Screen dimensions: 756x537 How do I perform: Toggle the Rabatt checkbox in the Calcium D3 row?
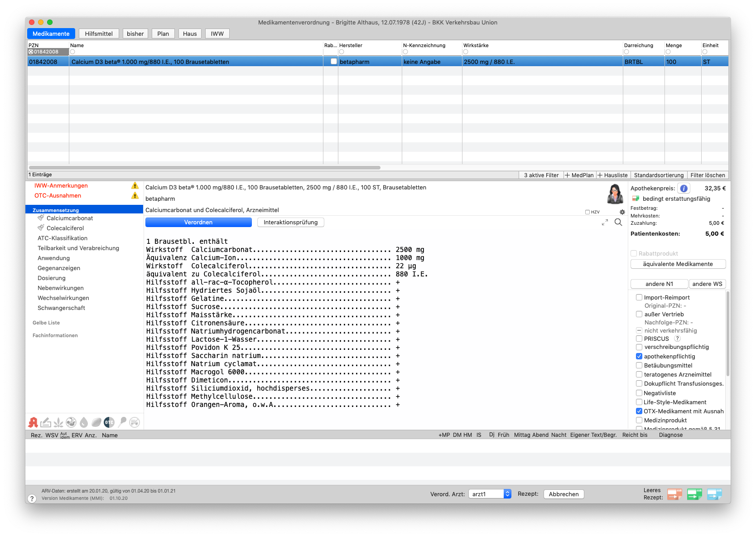click(x=334, y=62)
